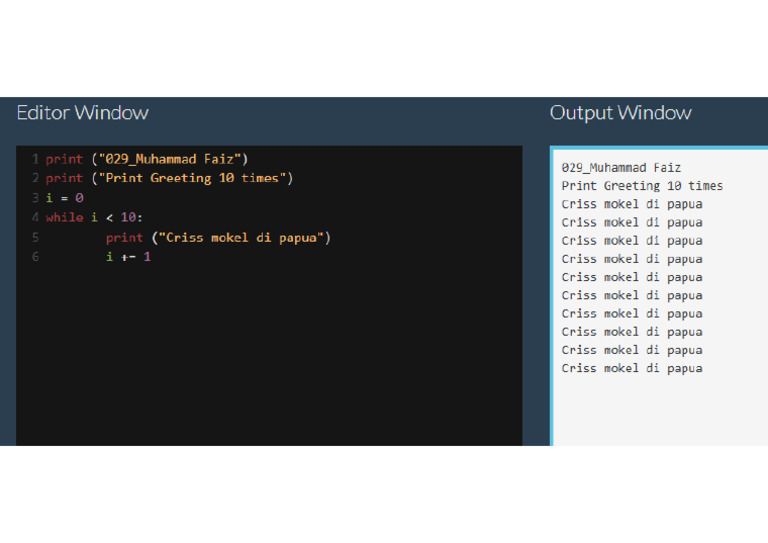Click line number 2 in editor gutter
The width and height of the screenshot is (768, 543).
[x=35, y=178]
